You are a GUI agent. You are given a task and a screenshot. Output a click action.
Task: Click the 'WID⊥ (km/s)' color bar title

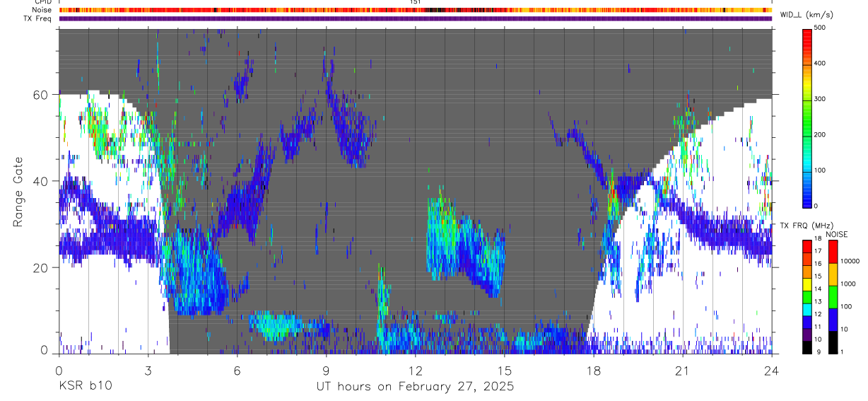(x=806, y=15)
